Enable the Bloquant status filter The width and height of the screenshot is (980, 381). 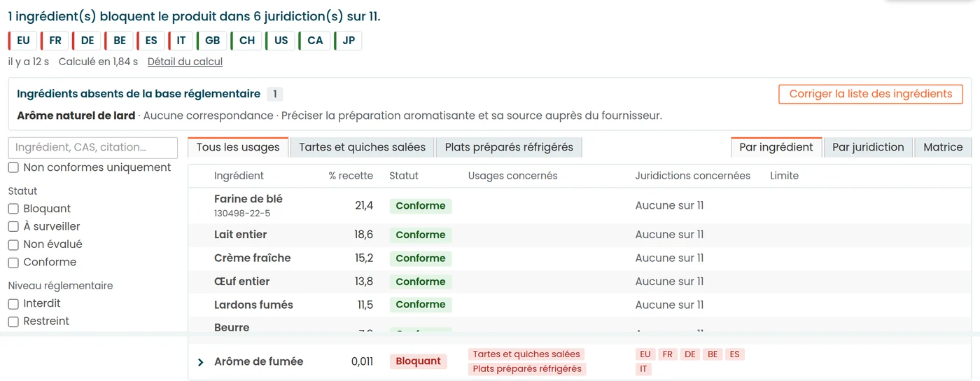[13, 209]
